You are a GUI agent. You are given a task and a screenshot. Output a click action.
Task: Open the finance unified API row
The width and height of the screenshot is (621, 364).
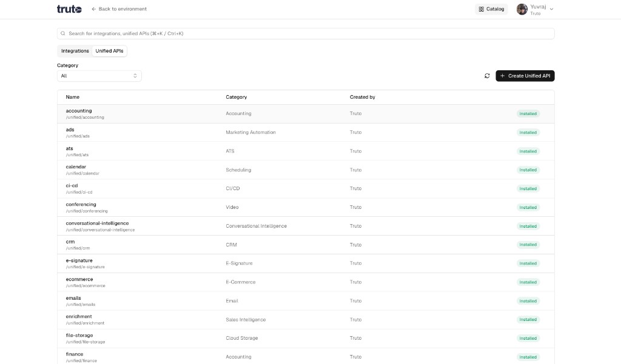click(306, 356)
